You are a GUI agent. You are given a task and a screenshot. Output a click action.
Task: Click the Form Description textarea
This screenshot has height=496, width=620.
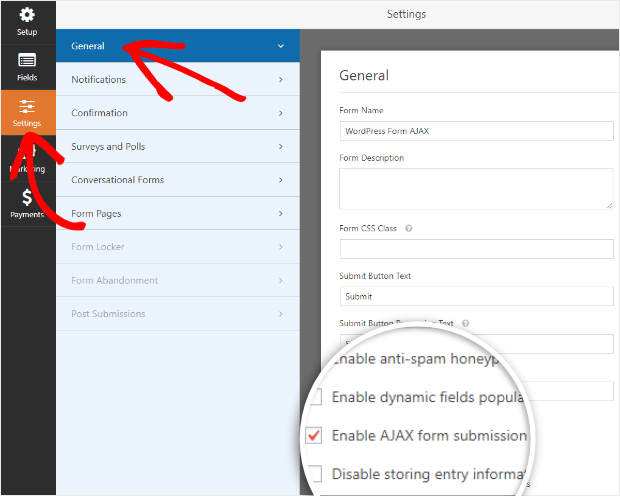[x=476, y=189]
